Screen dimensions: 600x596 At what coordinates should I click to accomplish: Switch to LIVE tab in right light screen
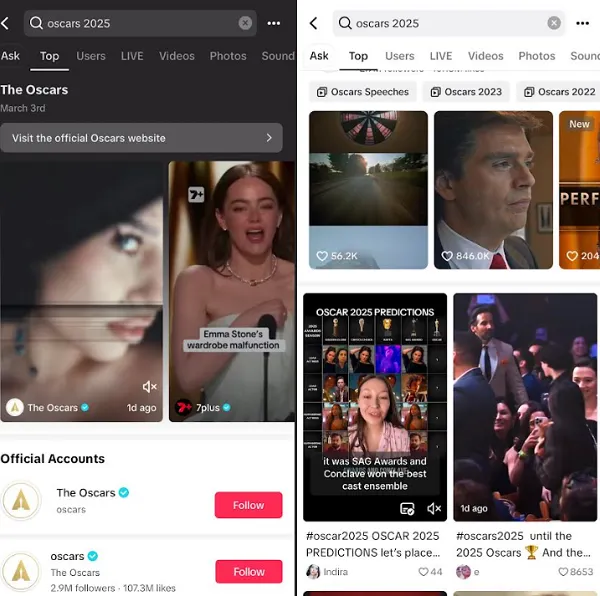point(441,56)
